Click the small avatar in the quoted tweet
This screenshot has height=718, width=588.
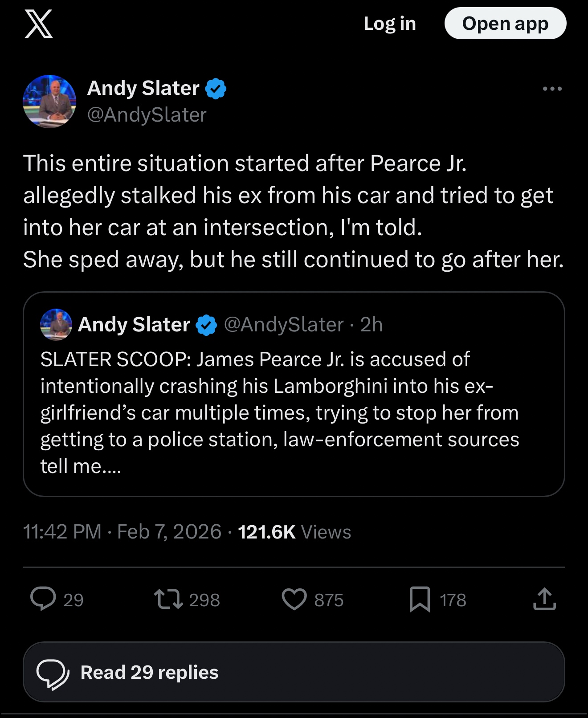(x=56, y=325)
